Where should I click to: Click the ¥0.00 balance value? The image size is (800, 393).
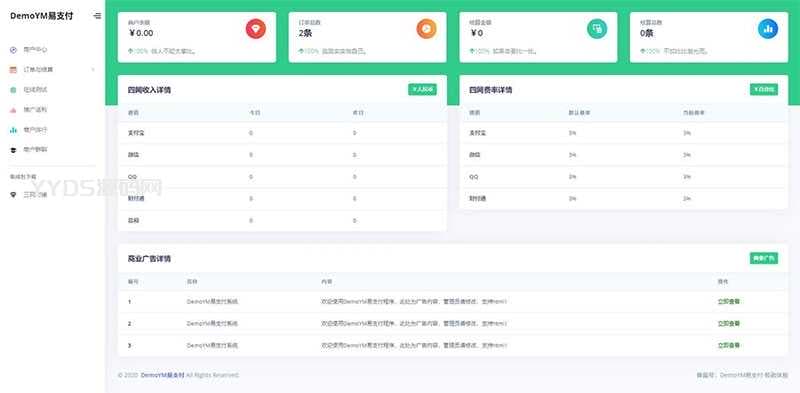click(140, 33)
